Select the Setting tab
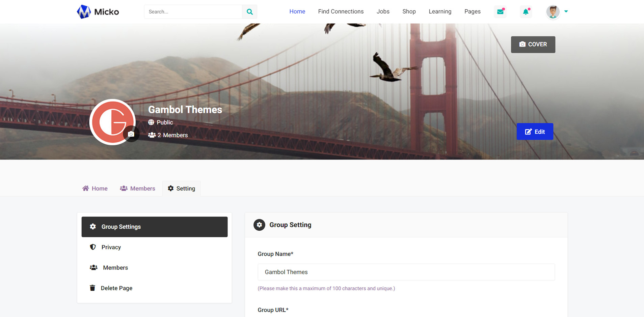The width and height of the screenshot is (644, 317). [182, 189]
